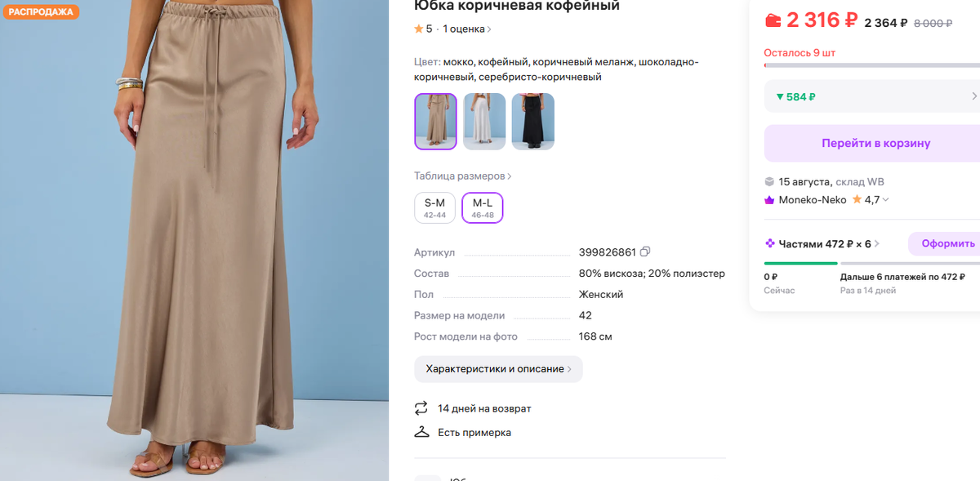Image resolution: width=980 pixels, height=481 pixels.
Task: Click the green installment progress bar
Action: point(800,263)
